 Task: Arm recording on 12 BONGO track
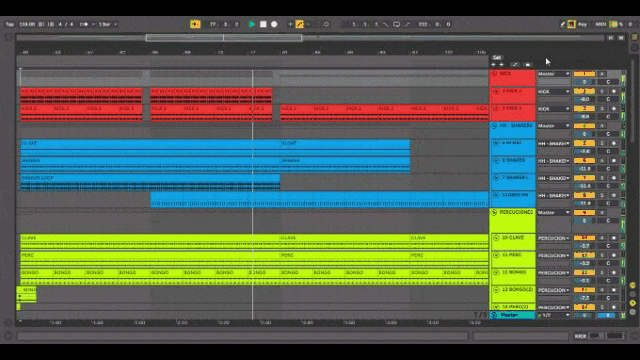point(614,273)
